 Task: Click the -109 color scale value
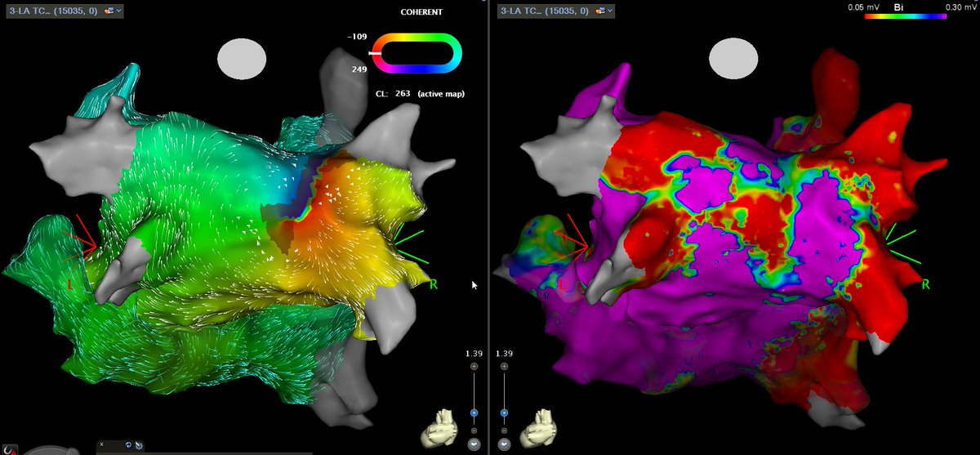[x=358, y=37]
